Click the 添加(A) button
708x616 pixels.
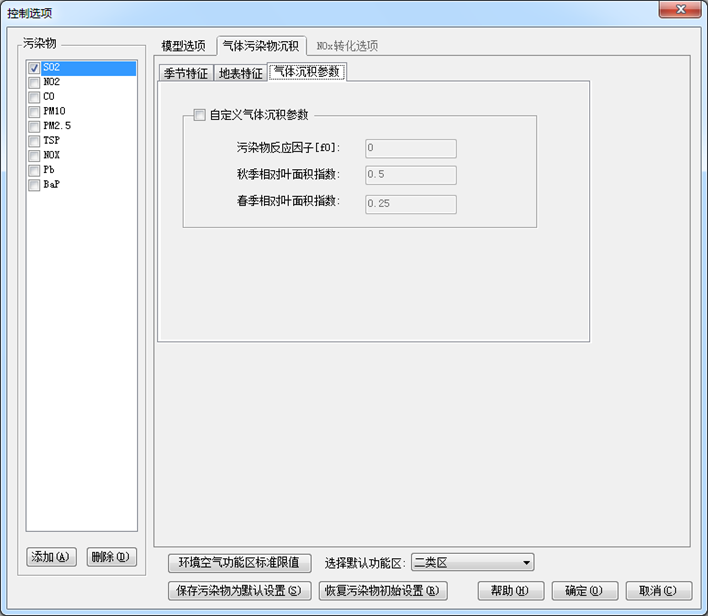coord(53,558)
